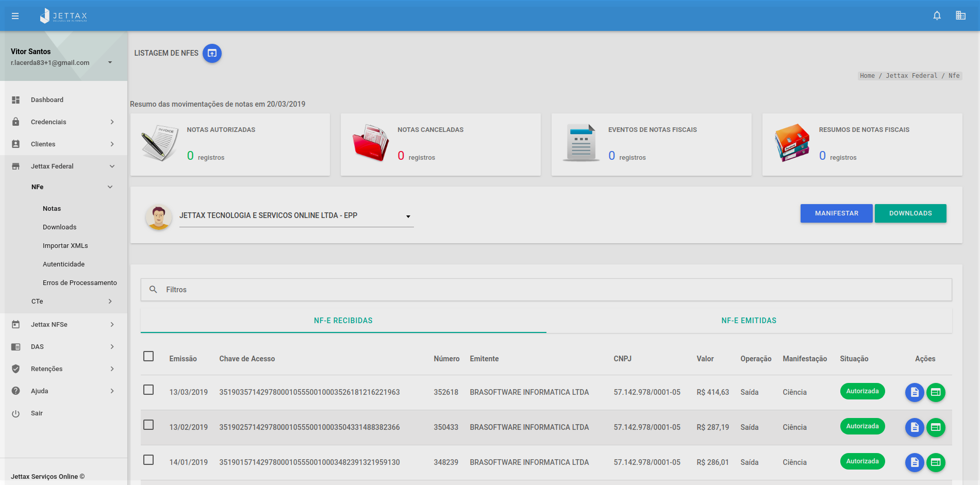Open Importar XMLs menu item
The width and height of the screenshot is (980, 485).
[65, 246]
